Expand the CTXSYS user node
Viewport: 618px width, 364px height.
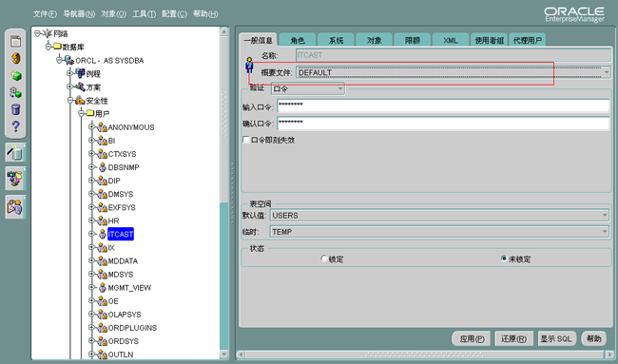pyautogui.click(x=92, y=154)
